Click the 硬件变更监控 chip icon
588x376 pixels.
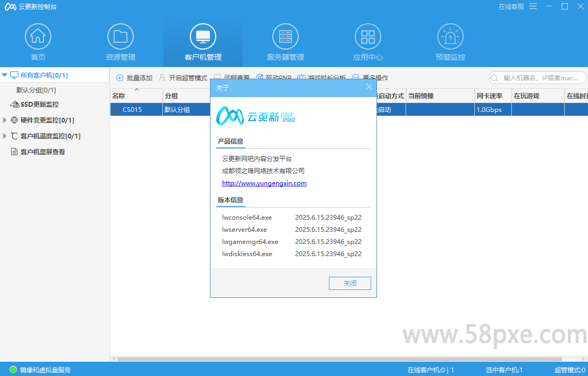click(14, 120)
